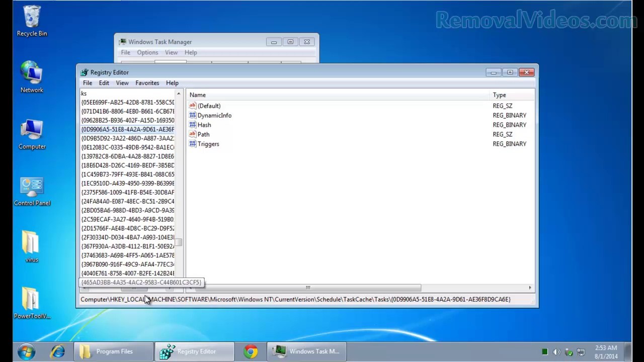644x362 pixels.
Task: Click the Registry Editor taskbar button
Action: coord(195,351)
